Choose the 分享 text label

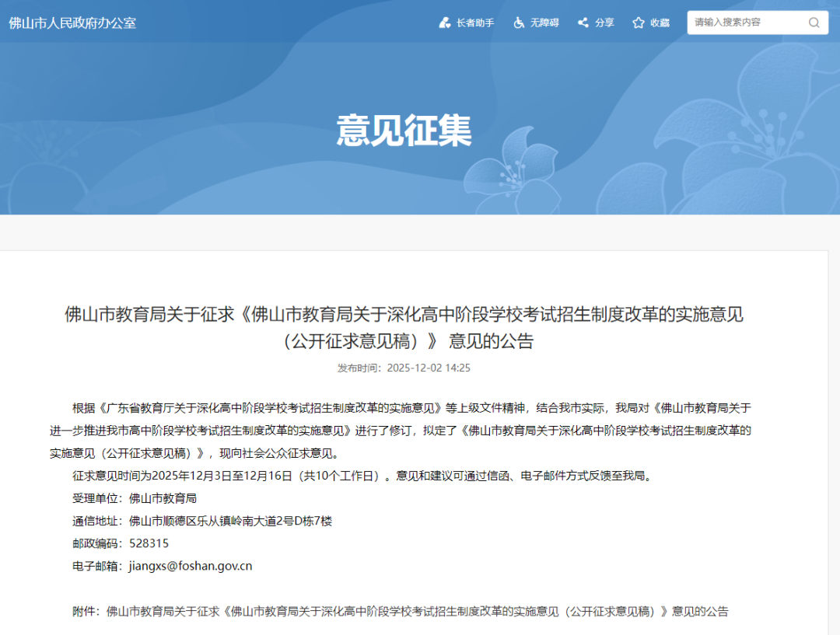pos(604,23)
